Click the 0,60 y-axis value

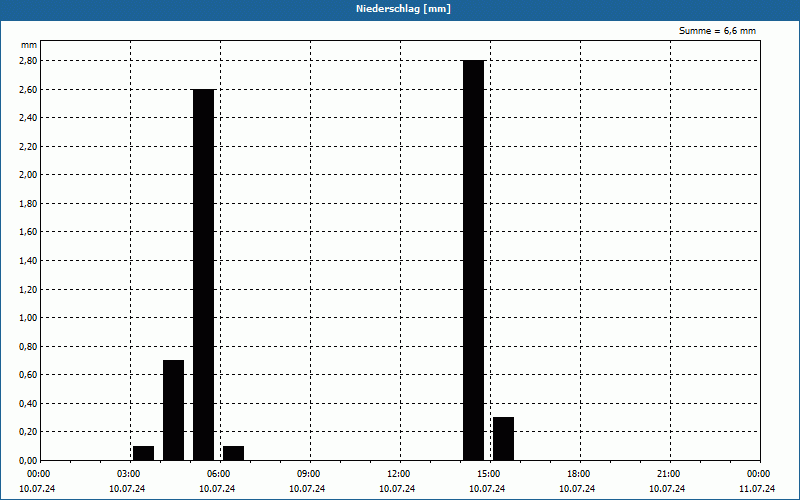[x=29, y=375]
